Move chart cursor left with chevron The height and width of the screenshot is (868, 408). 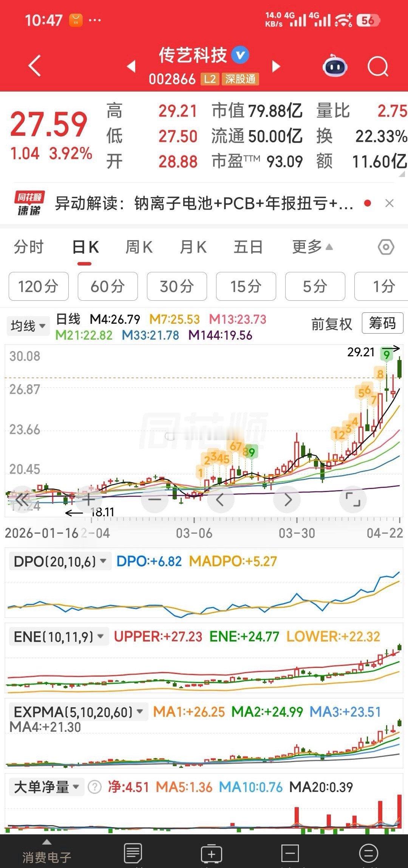pyautogui.click(x=221, y=500)
